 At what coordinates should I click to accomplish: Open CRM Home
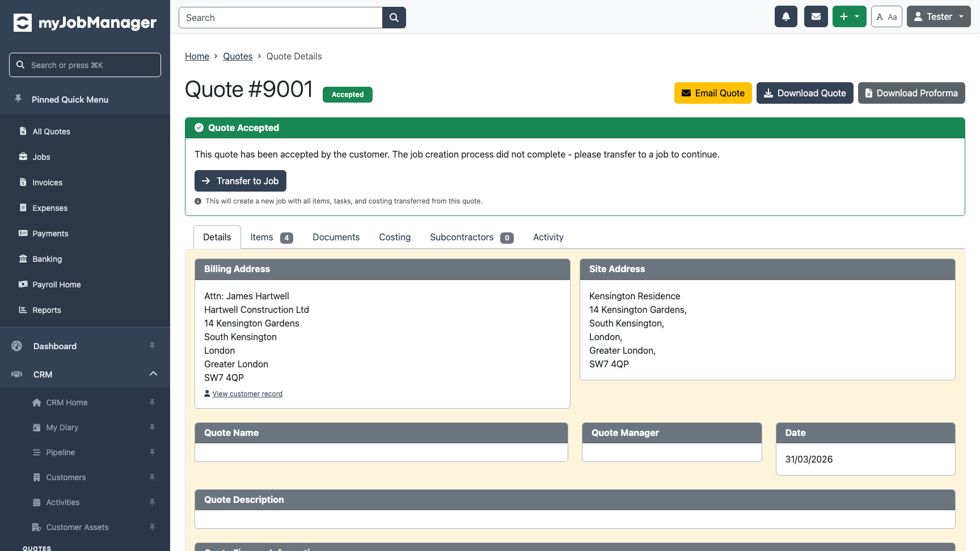tap(67, 402)
